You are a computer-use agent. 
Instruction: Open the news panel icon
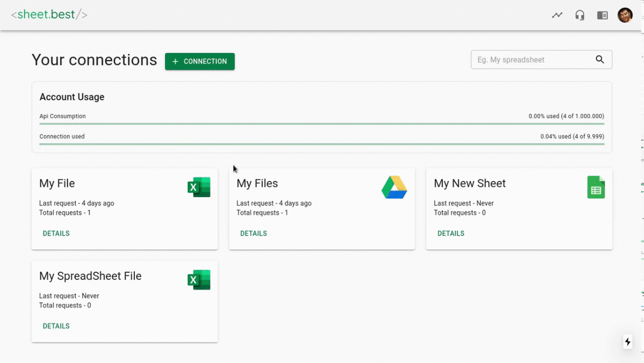point(602,15)
